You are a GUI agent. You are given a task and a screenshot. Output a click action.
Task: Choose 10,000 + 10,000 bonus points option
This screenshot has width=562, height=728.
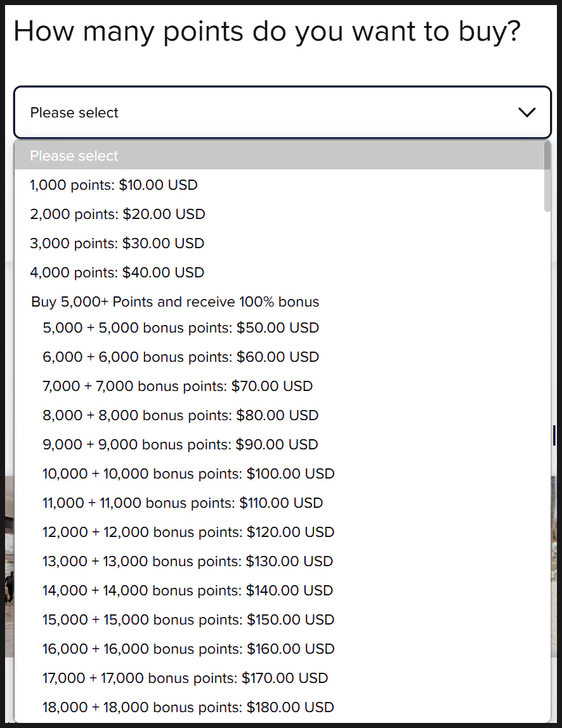point(188,474)
